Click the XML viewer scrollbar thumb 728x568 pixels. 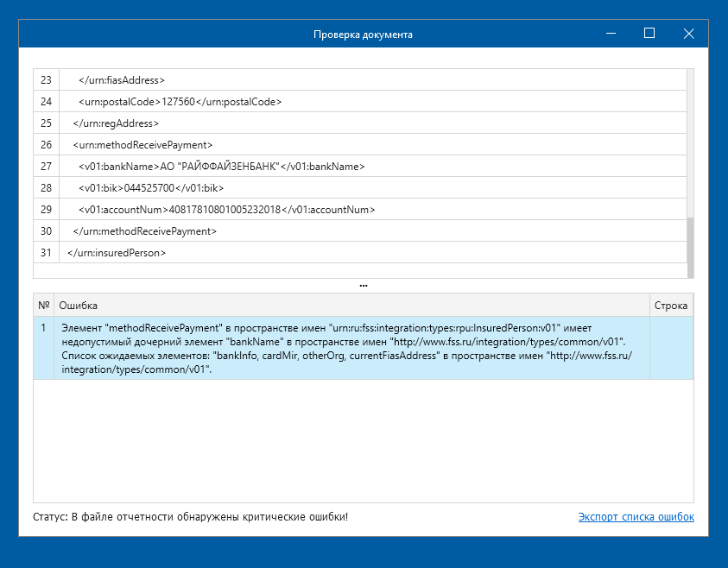pos(690,248)
